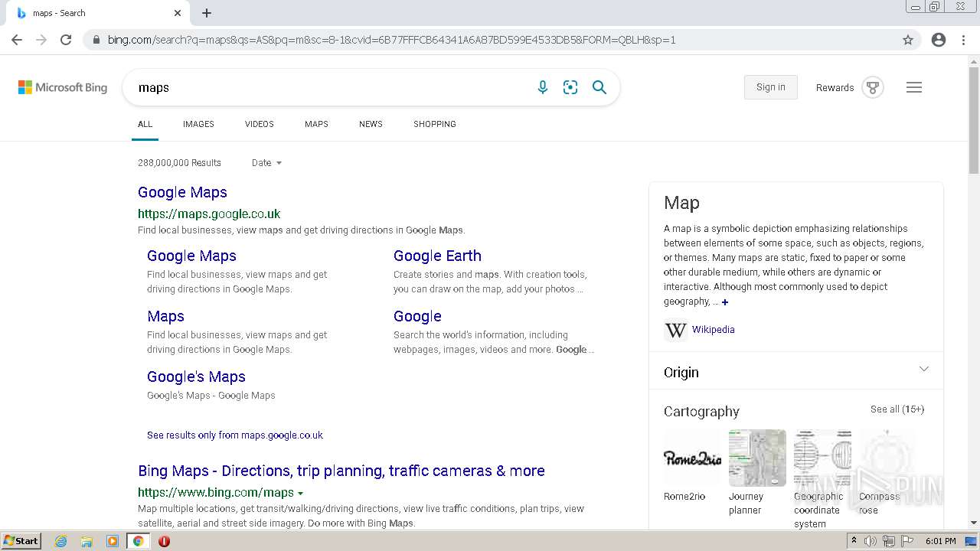The image size is (980, 551).
Task: Switch to the MAPS tab
Action: pos(316,124)
